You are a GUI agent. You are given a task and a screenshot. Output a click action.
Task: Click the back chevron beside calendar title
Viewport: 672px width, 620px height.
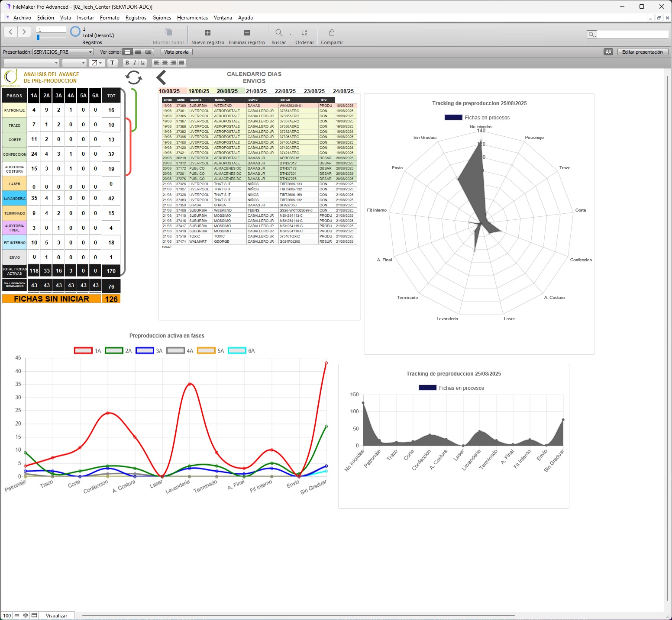[x=161, y=78]
